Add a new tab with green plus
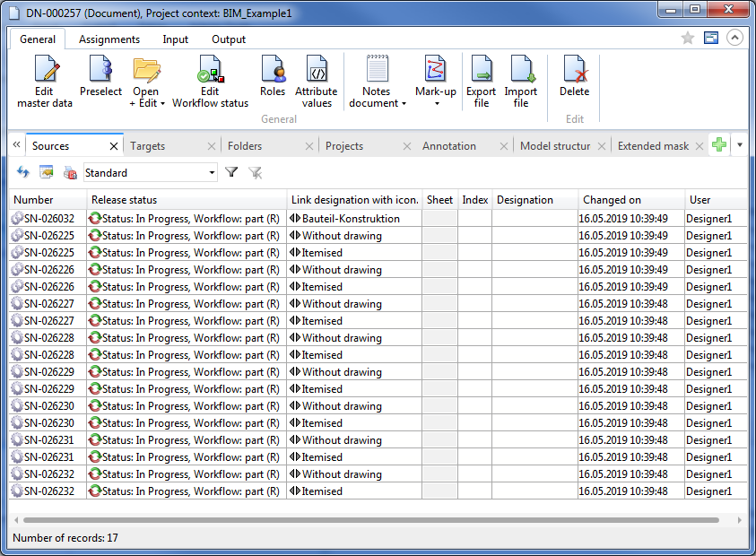Image resolution: width=756 pixels, height=556 pixels. (718, 145)
